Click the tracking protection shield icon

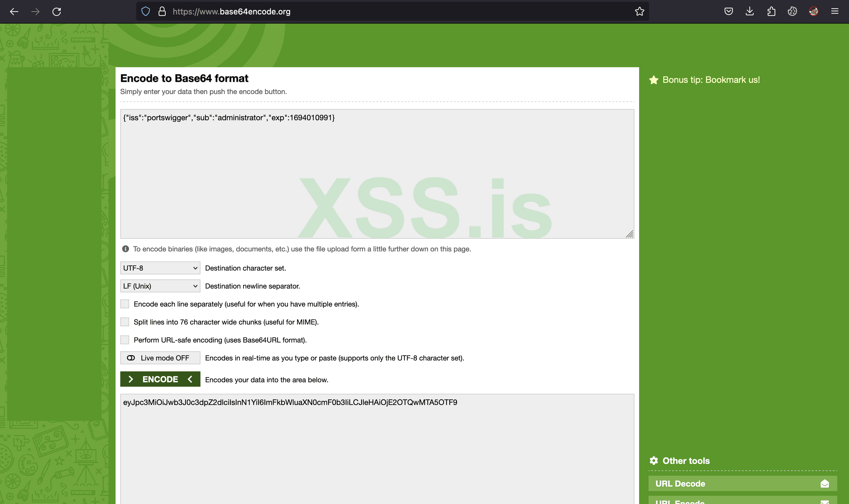coord(146,11)
